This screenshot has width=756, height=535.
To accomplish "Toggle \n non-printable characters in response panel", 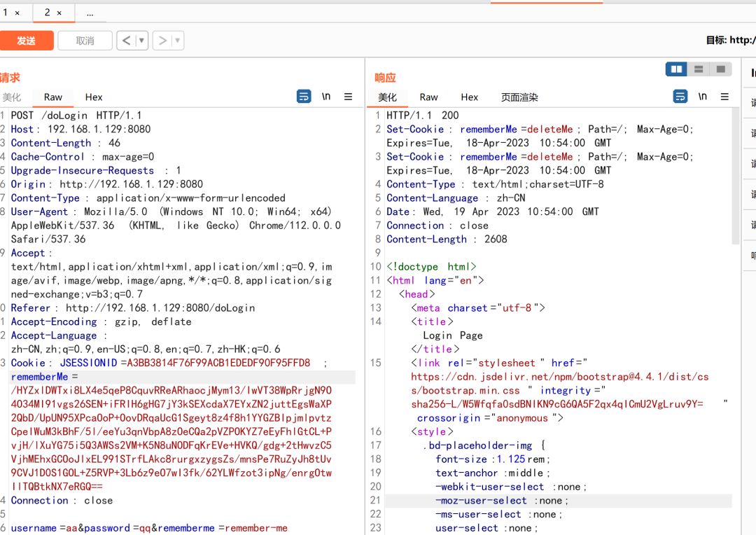I will coord(703,97).
